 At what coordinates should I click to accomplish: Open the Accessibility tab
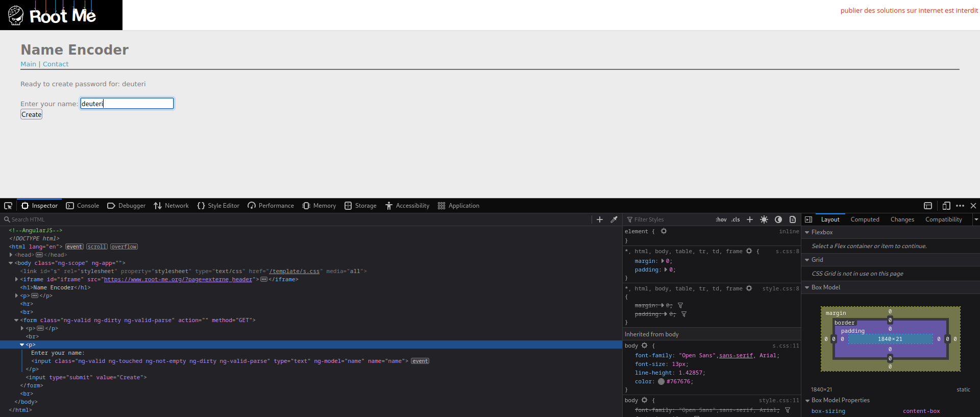point(407,206)
